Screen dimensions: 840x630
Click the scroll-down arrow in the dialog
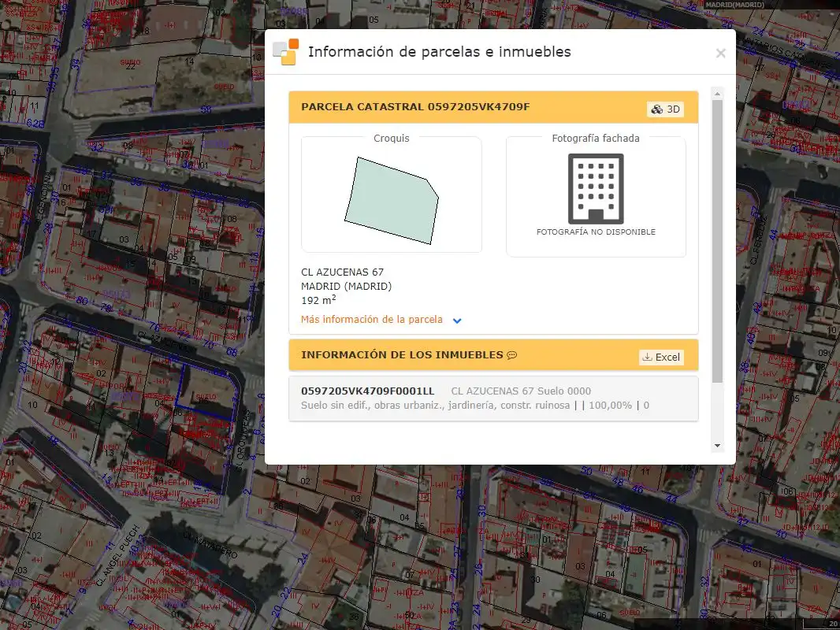tap(717, 446)
